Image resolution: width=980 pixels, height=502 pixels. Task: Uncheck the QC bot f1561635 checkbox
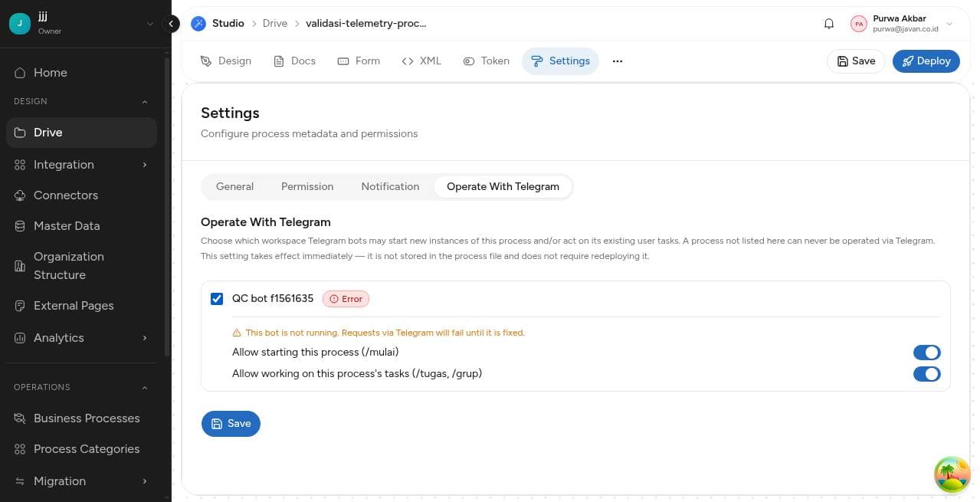point(217,299)
